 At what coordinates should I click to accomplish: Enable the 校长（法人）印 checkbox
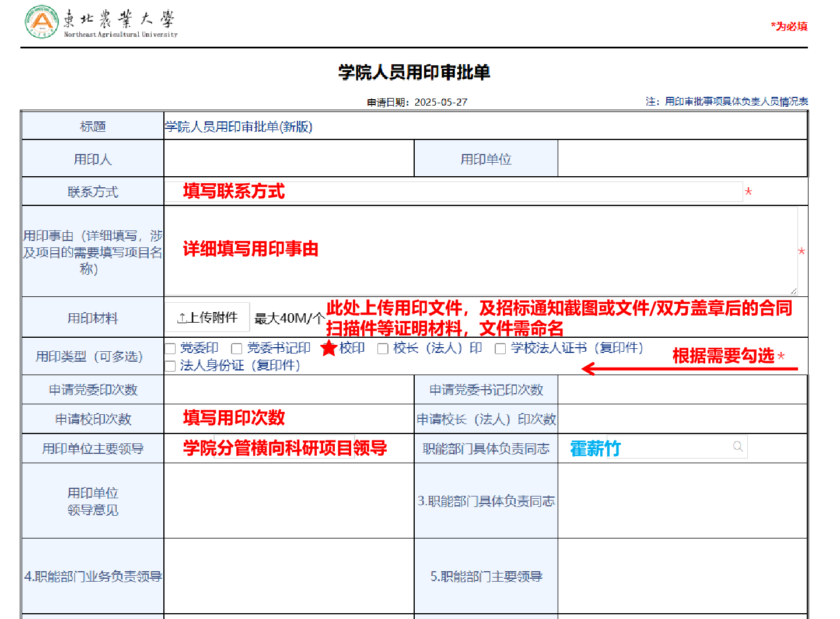click(x=383, y=349)
